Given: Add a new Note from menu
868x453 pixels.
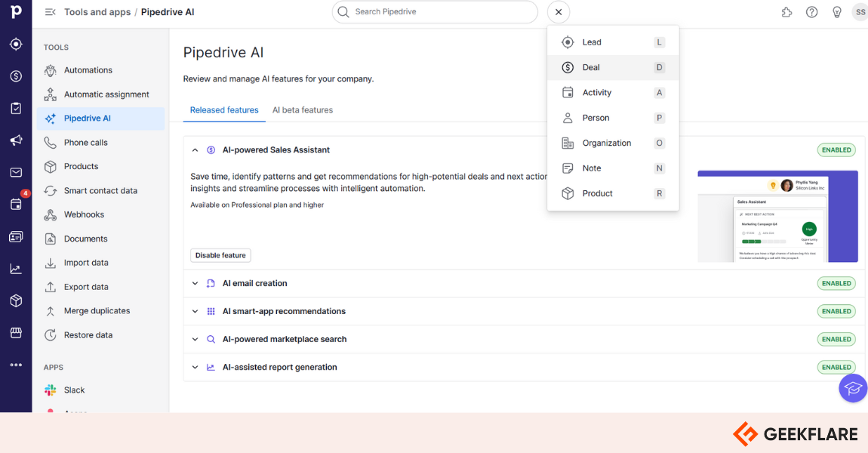Looking at the screenshot, I should tap(613, 168).
